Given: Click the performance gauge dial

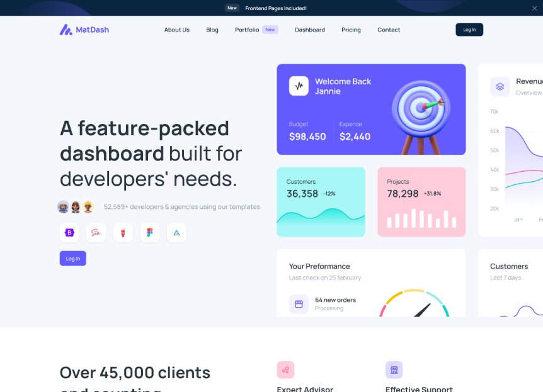Looking at the screenshot, I should pos(414,304).
